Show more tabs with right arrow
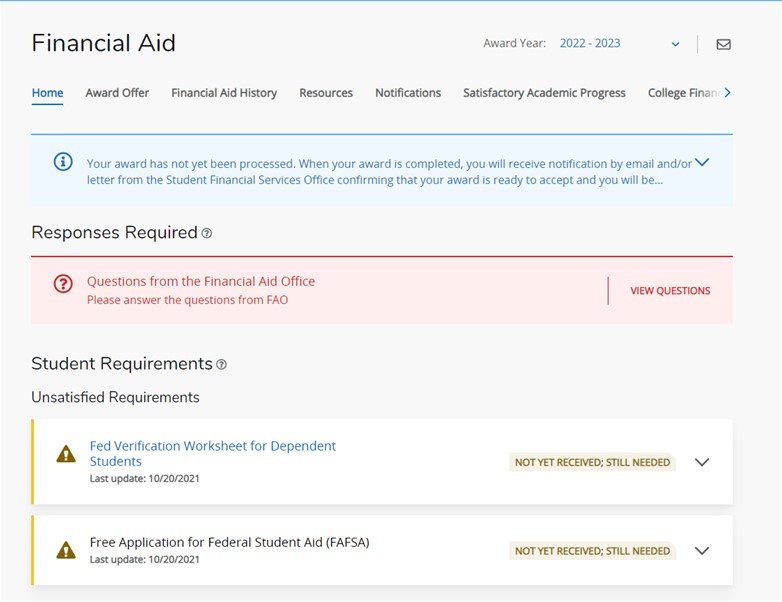This screenshot has height=602, width=782. point(727,93)
